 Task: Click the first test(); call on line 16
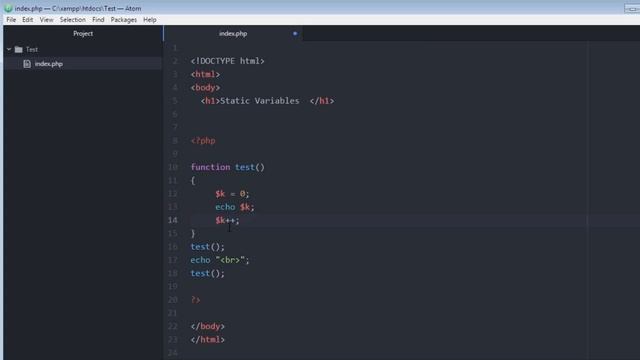(x=207, y=247)
